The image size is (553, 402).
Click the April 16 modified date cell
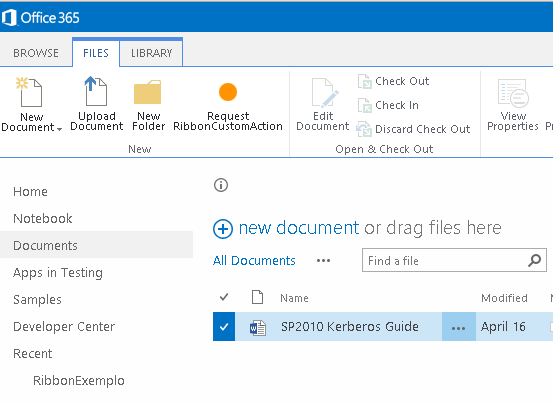(x=503, y=327)
